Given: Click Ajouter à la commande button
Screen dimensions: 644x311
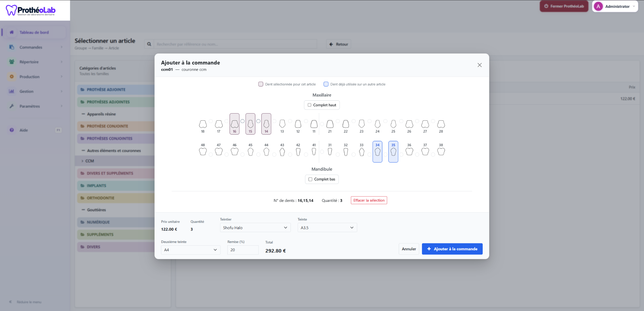Looking at the screenshot, I should 452,249.
